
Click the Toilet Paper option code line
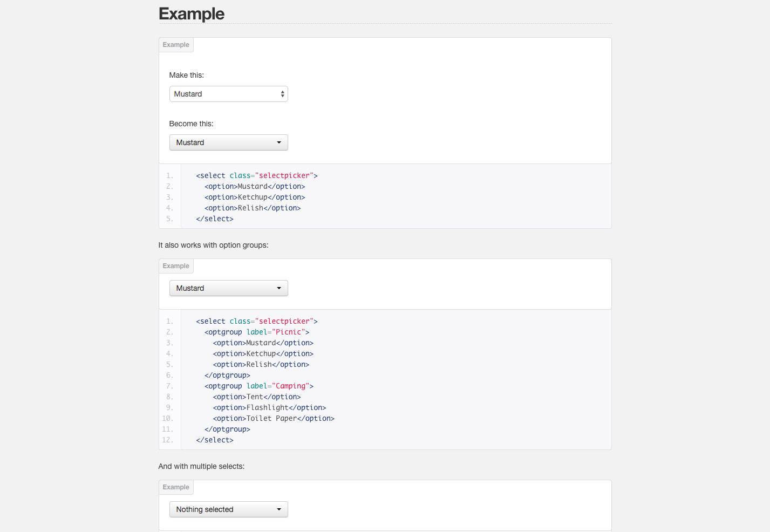coord(274,418)
